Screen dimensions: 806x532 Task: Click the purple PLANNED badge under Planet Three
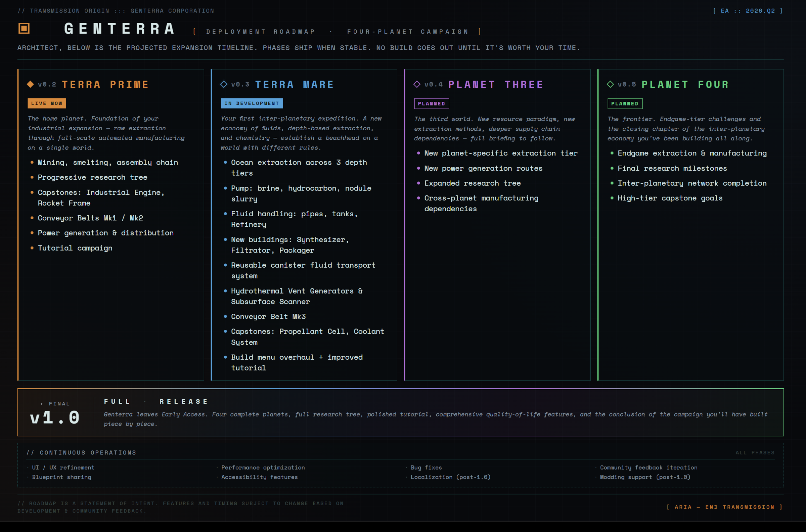432,104
